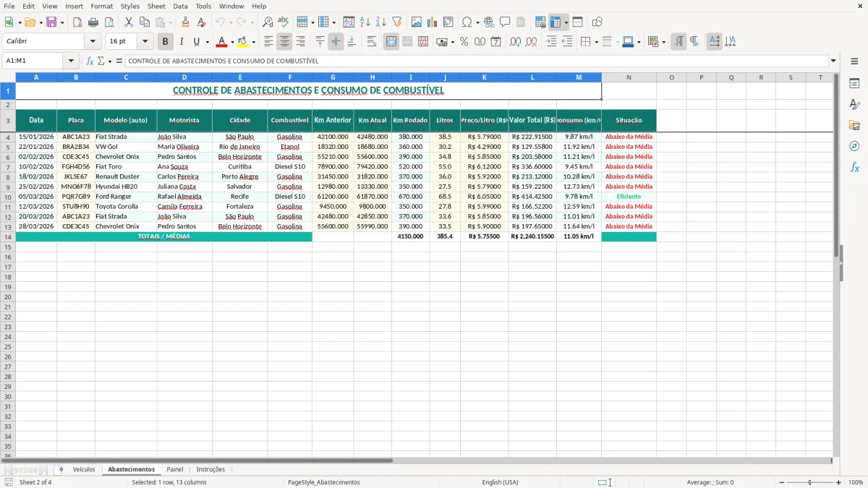The image size is (868, 488).
Task: Click the Sort Ascending icon
Action: coord(365,22)
